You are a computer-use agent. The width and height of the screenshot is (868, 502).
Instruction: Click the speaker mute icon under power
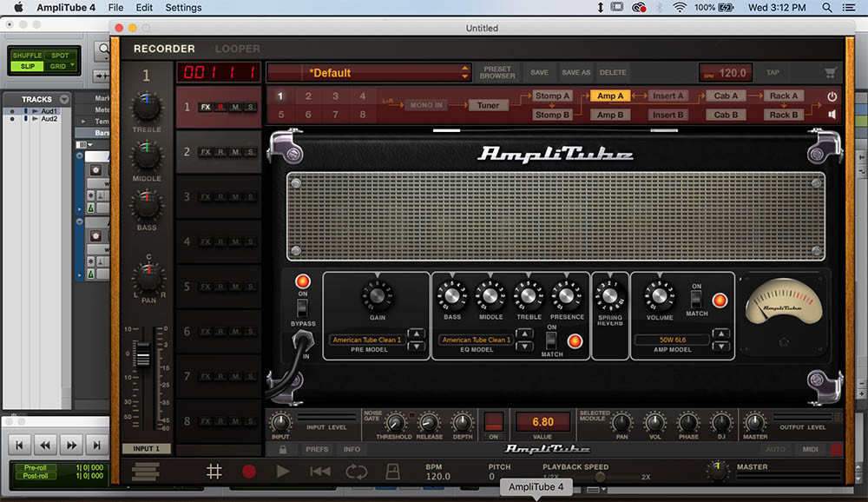[832, 114]
